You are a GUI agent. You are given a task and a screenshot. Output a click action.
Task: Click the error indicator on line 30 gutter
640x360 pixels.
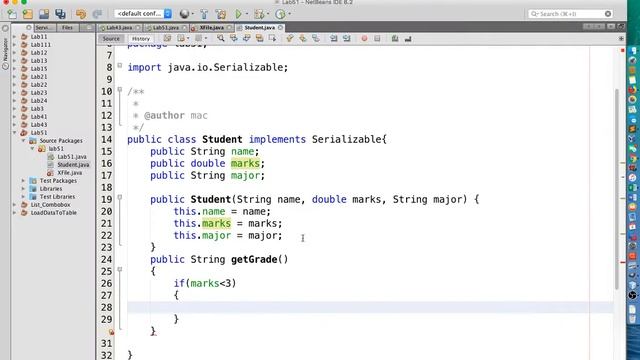[111, 332]
